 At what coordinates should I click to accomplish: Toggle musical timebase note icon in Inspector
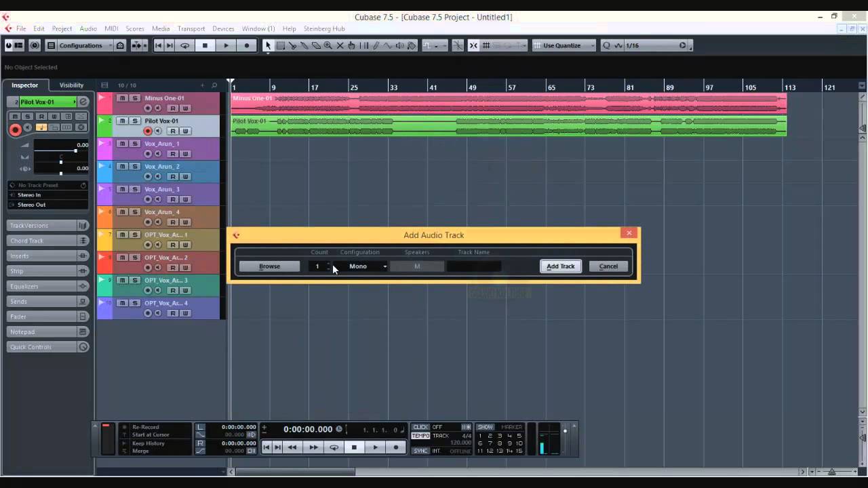(41, 127)
